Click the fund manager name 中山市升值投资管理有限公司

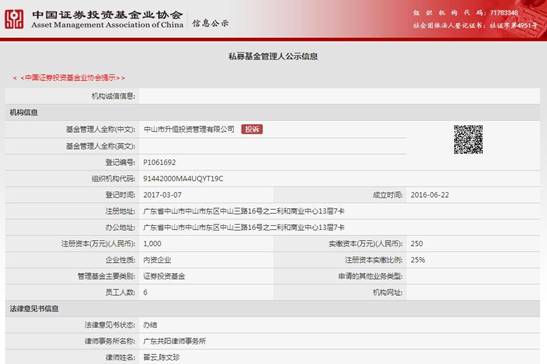point(189,129)
